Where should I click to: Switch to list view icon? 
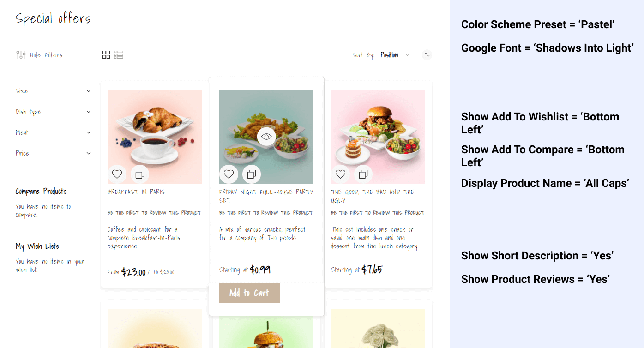tap(119, 55)
